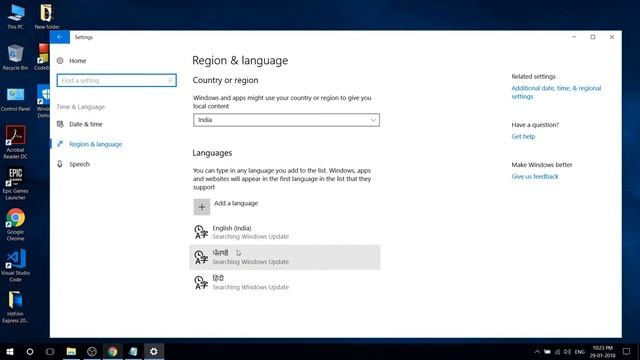Open the New folder desktop icon
The width and height of the screenshot is (640, 360).
coord(47,16)
